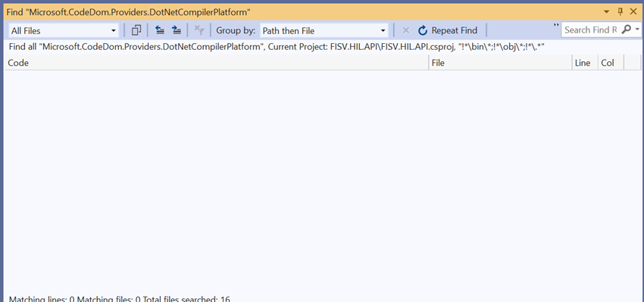The height and width of the screenshot is (302, 644).
Task: Sort by the File column header
Action: (x=500, y=63)
